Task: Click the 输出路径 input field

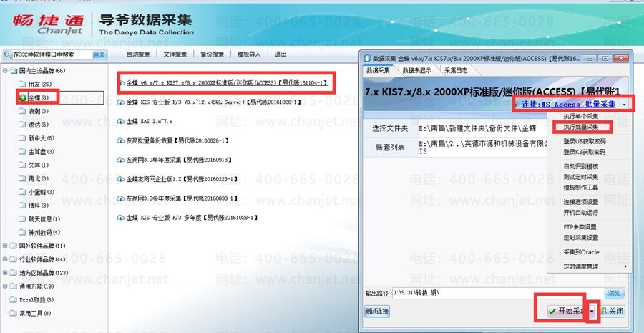Action: [x=498, y=293]
